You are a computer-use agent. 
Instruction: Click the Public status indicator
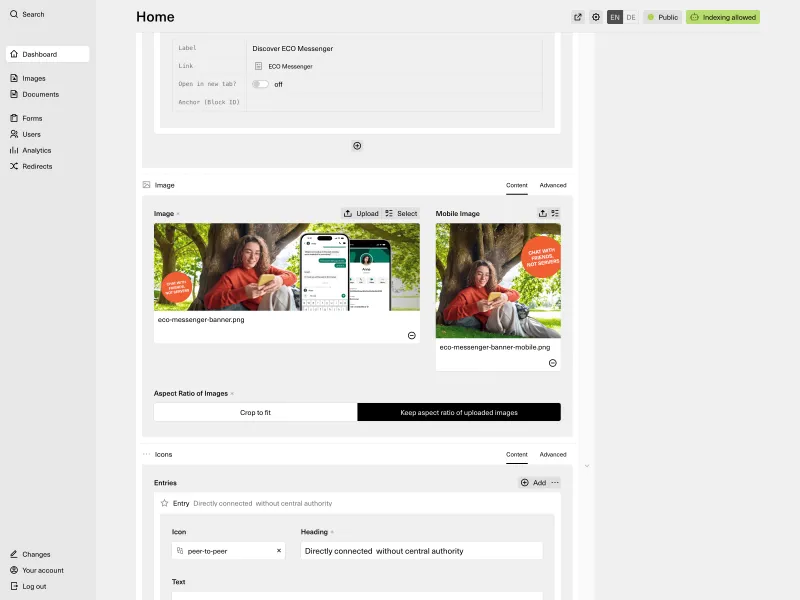(662, 17)
